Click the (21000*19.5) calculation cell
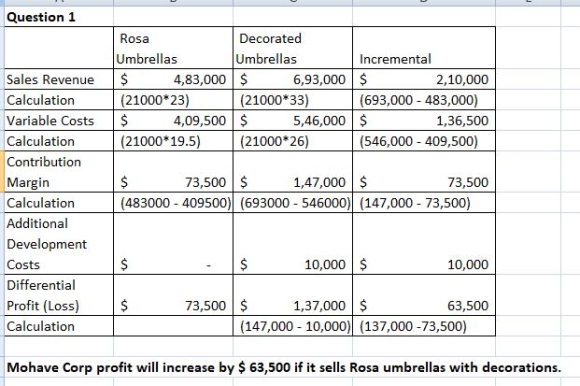 point(173,141)
